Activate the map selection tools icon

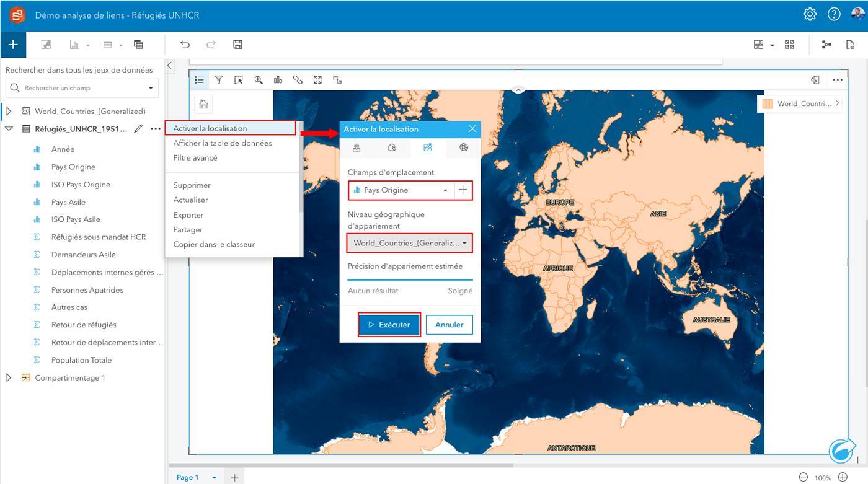pyautogui.click(x=239, y=80)
